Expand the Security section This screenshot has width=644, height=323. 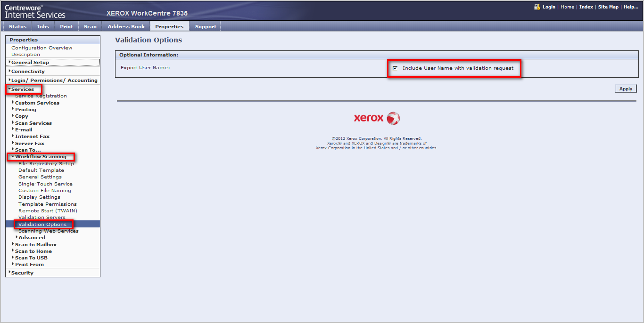coord(9,273)
